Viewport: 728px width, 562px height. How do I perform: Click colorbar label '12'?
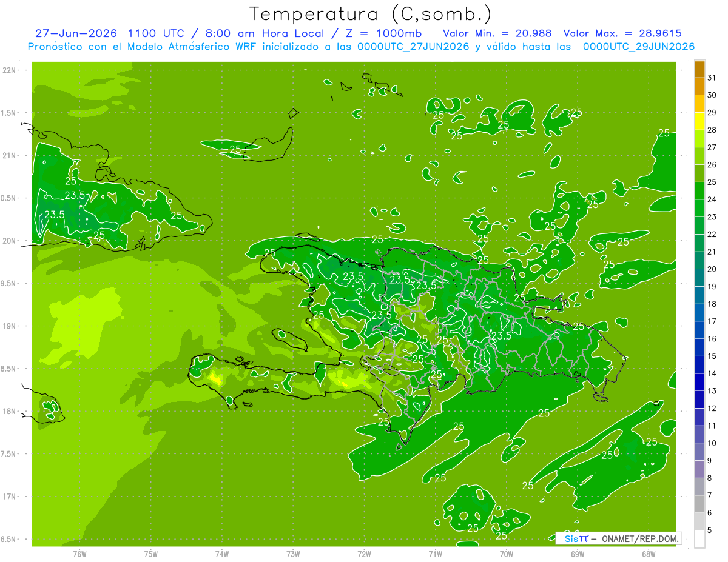712,409
